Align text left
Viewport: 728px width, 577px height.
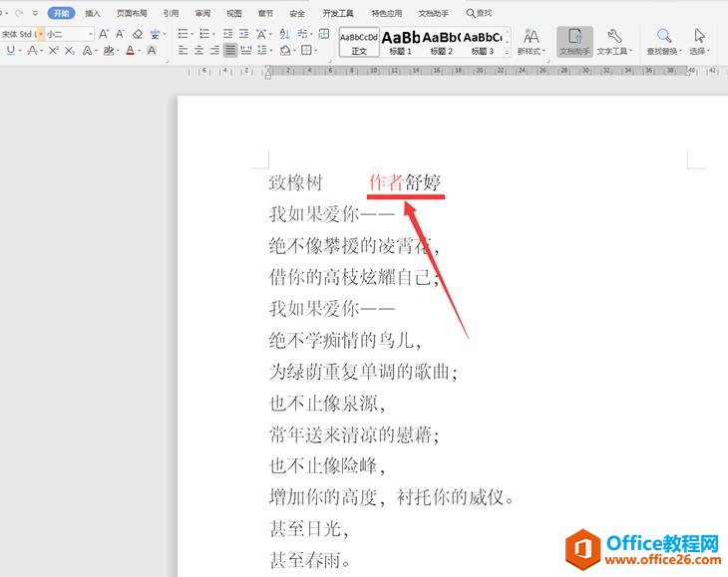182,50
